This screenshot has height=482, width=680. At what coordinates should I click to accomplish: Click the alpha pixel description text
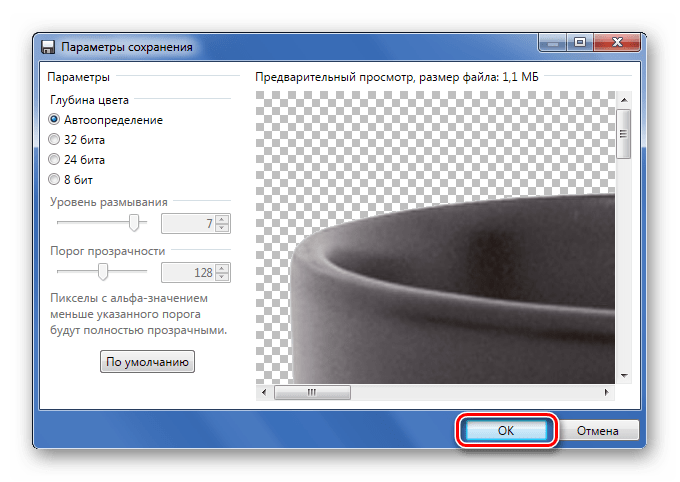tap(139, 314)
